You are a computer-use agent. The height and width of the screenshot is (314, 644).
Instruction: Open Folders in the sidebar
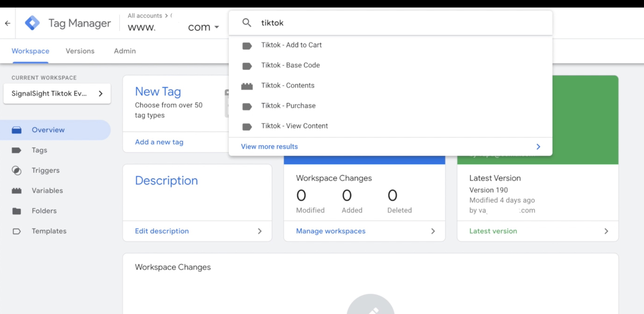coord(44,211)
